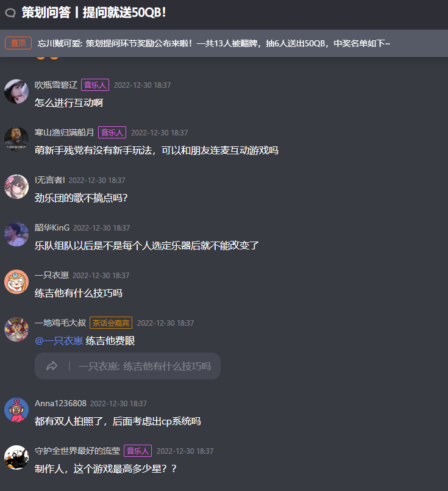448x491 pixels.
Task: Open the 置顶 pinned tag
Action: (18, 43)
